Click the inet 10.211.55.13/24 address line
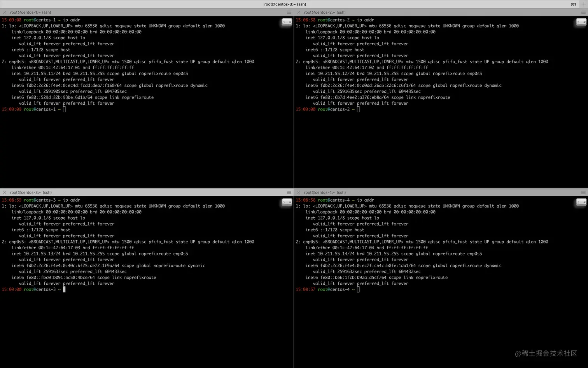 tap(100, 254)
